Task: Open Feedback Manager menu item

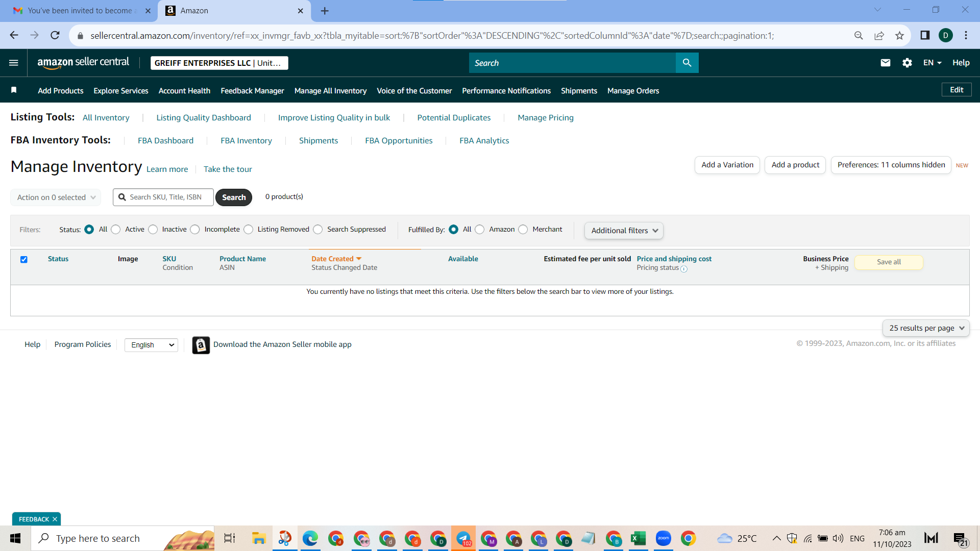Action: [252, 91]
